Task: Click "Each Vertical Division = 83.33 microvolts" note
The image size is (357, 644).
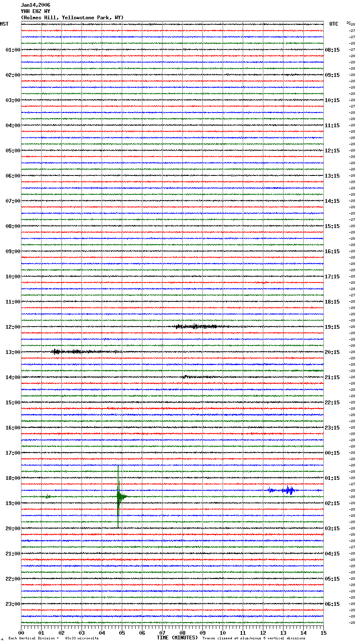Action: pos(53,639)
